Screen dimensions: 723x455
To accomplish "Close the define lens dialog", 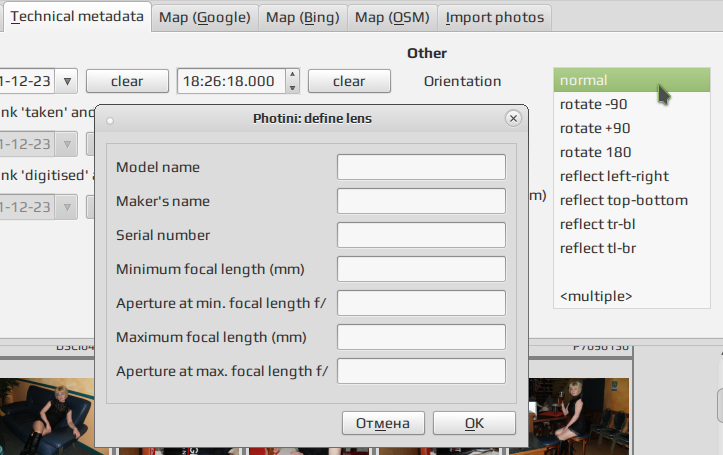I will pos(513,118).
